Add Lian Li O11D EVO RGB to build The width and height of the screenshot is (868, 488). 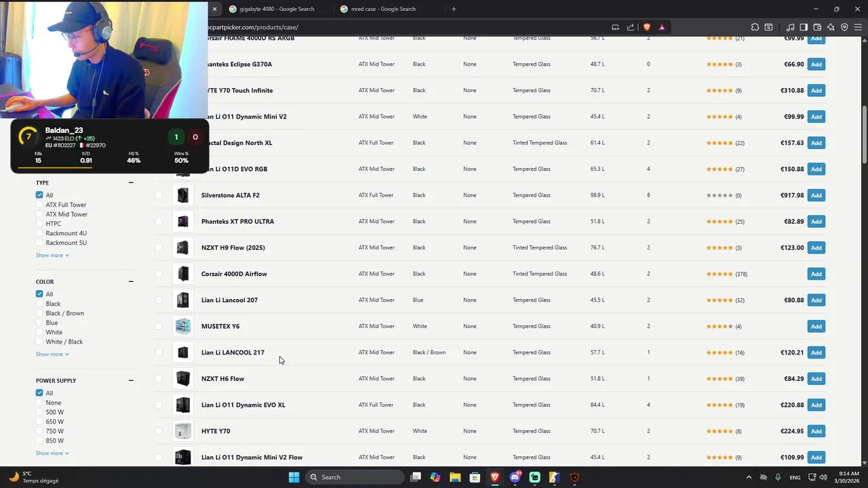(816, 169)
